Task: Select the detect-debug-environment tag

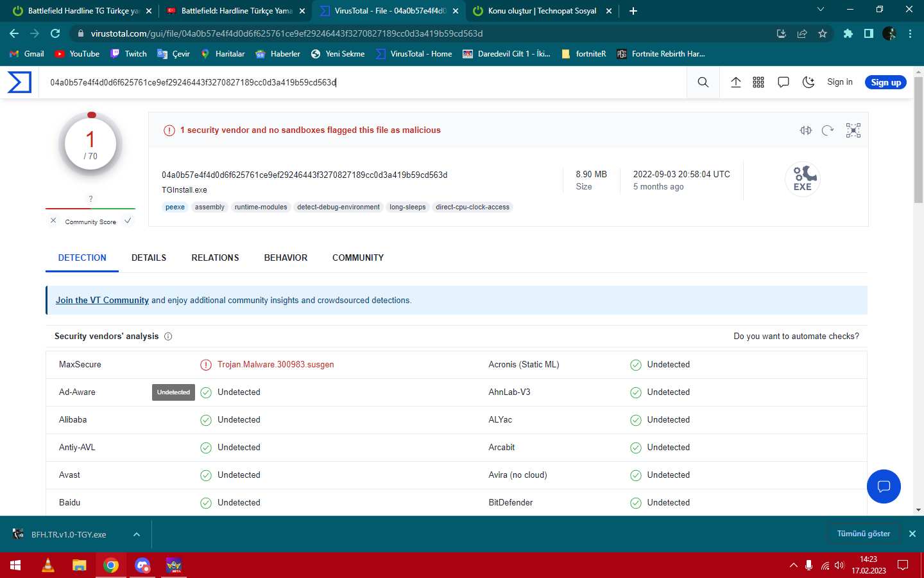Action: pyautogui.click(x=338, y=207)
